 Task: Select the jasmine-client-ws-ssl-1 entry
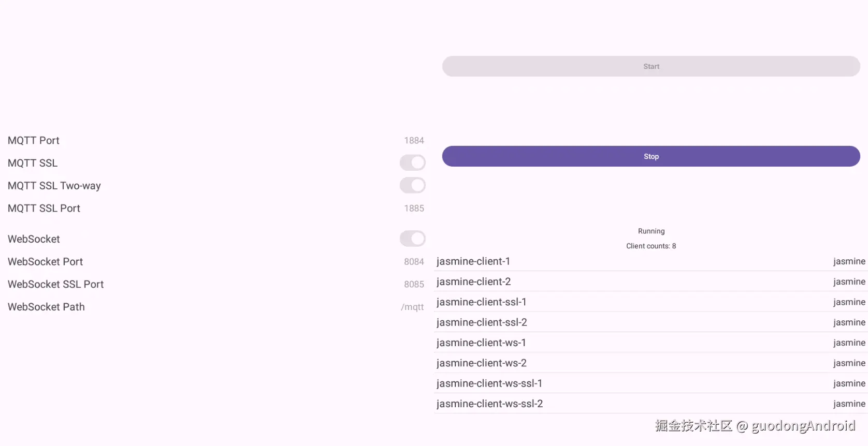(489, 383)
